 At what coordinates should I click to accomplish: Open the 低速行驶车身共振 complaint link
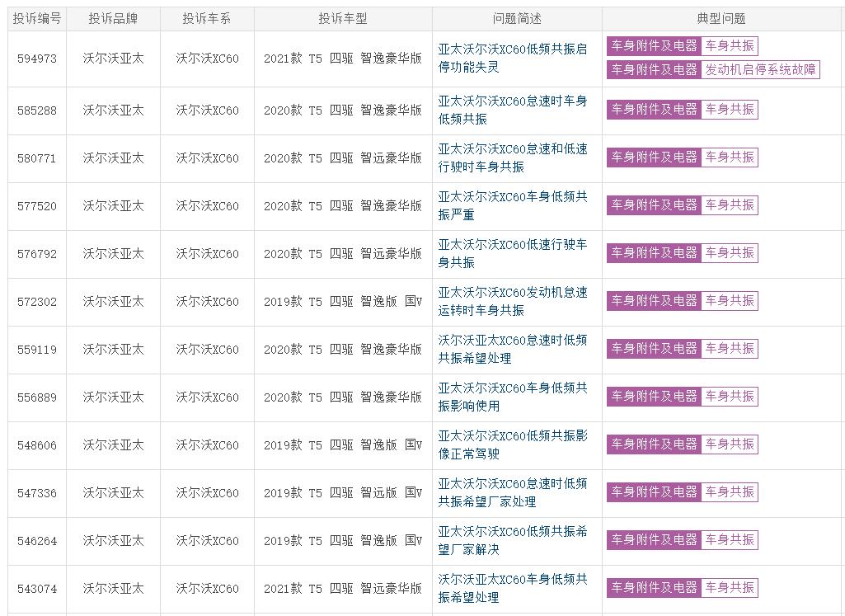pos(512,253)
